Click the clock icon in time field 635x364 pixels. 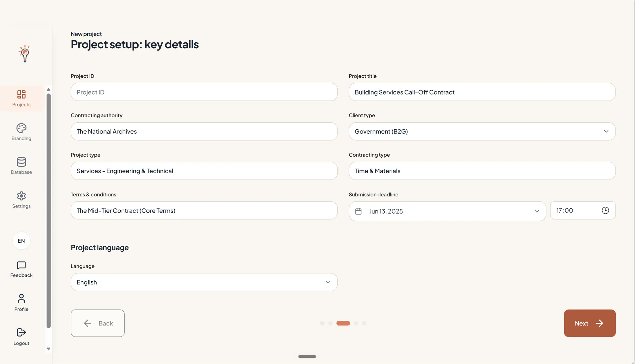(x=605, y=211)
